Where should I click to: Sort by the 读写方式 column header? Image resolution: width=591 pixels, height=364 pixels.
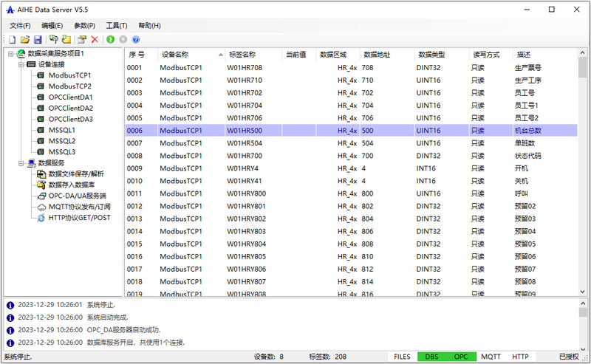(491, 55)
